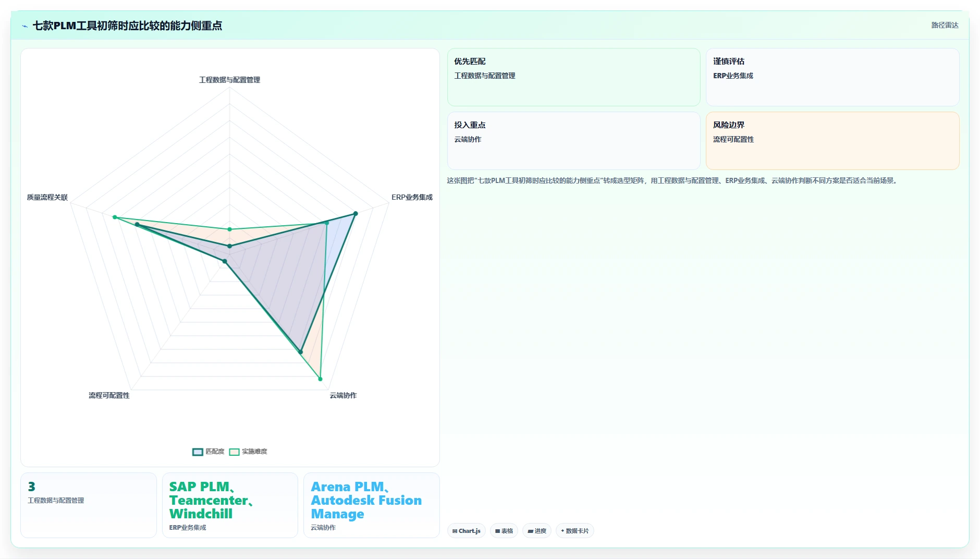Click the 数据卡片 tag
The width and height of the screenshot is (980, 559).
(x=575, y=531)
